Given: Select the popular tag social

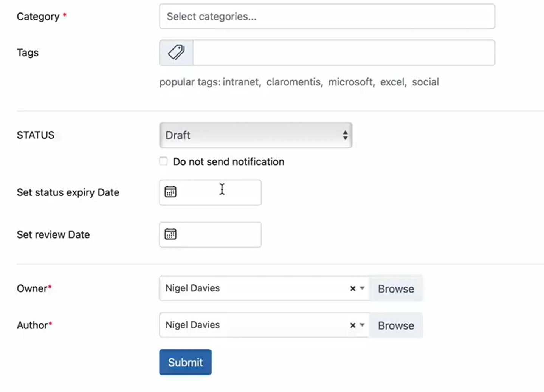Looking at the screenshot, I should pyautogui.click(x=425, y=82).
